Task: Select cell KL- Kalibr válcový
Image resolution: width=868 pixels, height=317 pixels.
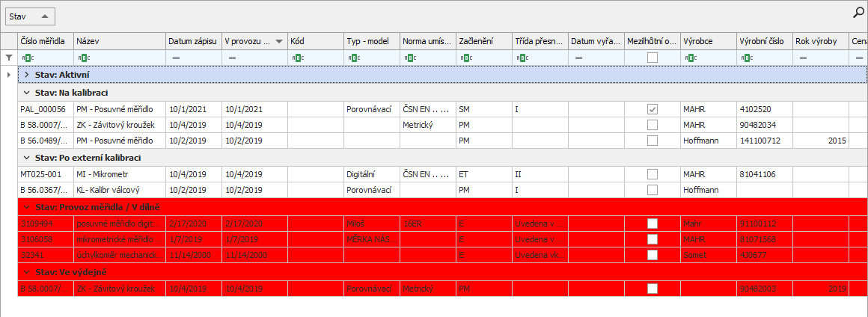Action: point(120,190)
